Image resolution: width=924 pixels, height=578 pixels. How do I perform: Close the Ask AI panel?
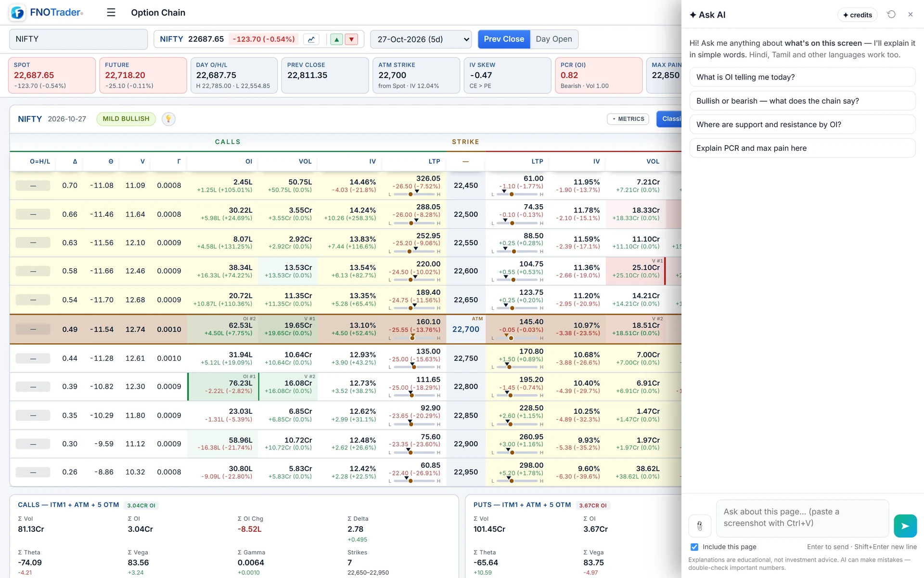click(x=911, y=14)
